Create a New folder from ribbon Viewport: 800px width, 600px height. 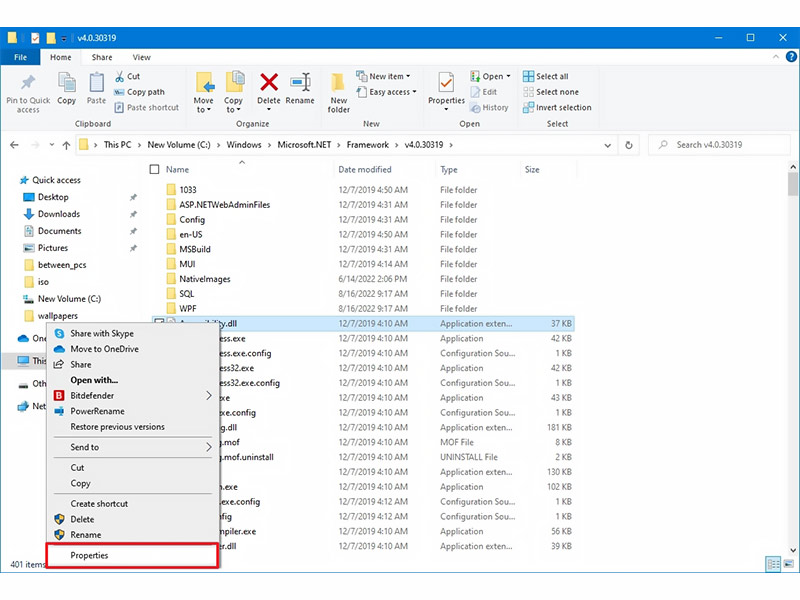338,92
